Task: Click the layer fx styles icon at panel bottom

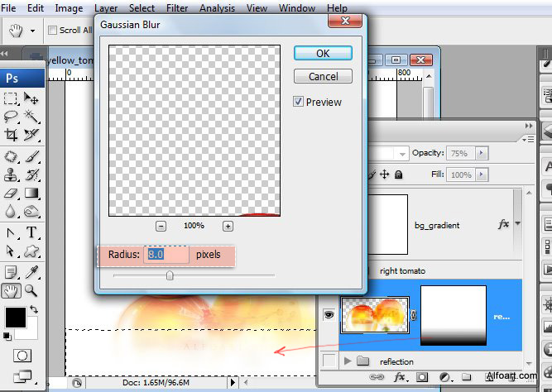Action: point(400,377)
